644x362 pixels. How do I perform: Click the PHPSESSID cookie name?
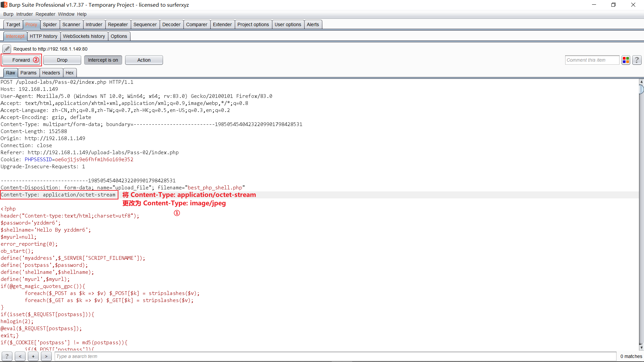tap(38, 160)
